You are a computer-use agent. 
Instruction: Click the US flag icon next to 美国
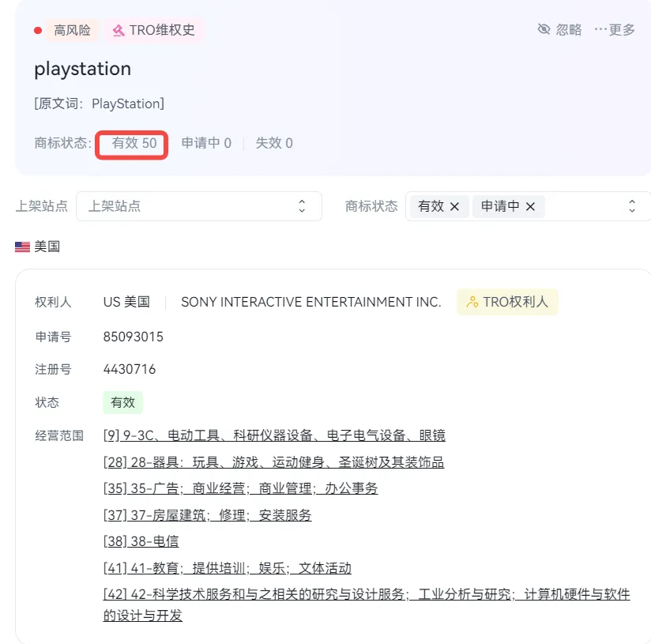click(x=22, y=247)
